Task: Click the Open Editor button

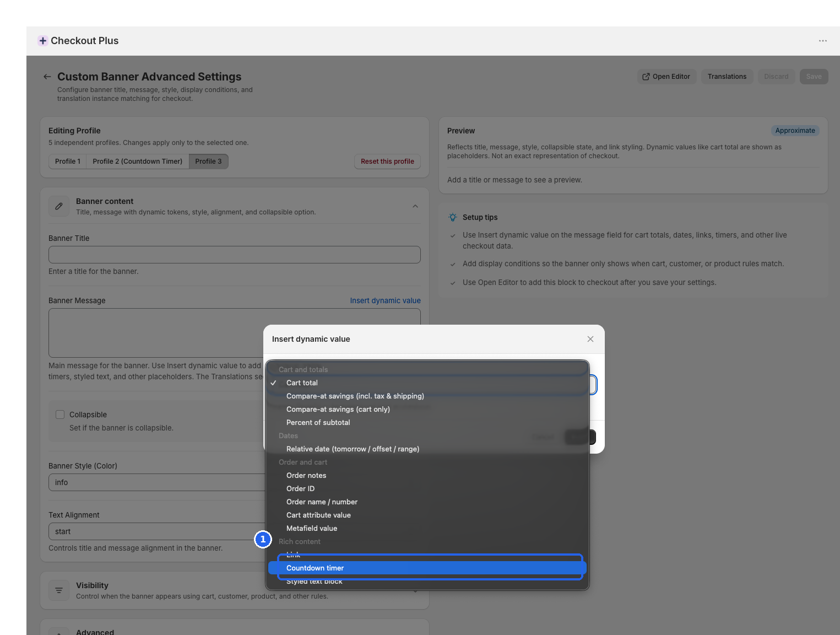Action: tap(666, 77)
